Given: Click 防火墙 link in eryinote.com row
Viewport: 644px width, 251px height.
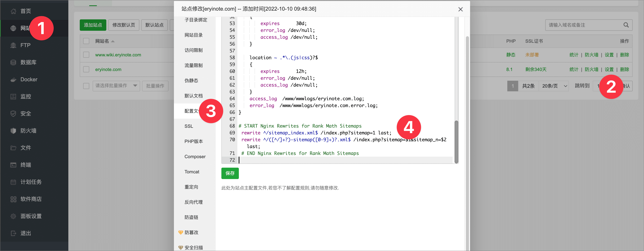Looking at the screenshot, I should click(x=591, y=69).
